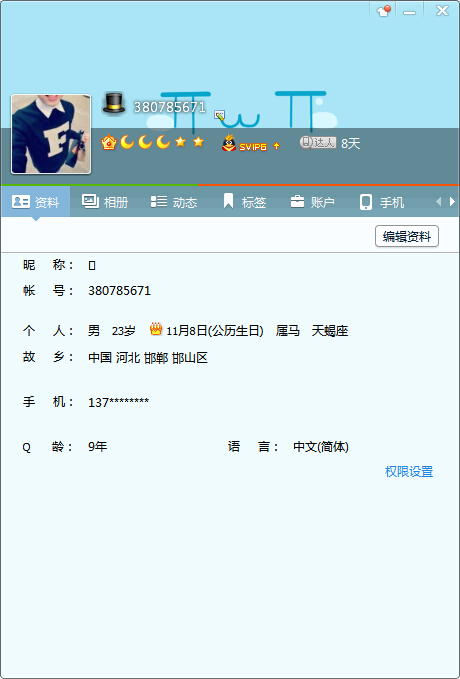Click the 编辑资料 button
Image resolution: width=460 pixels, height=679 pixels.
[x=407, y=236]
